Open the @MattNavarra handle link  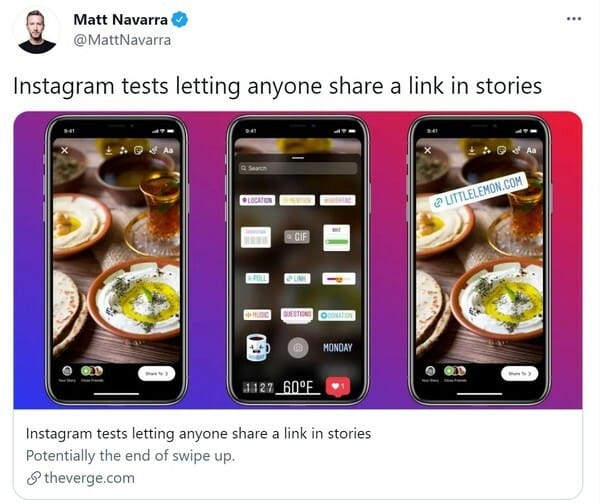click(x=122, y=40)
